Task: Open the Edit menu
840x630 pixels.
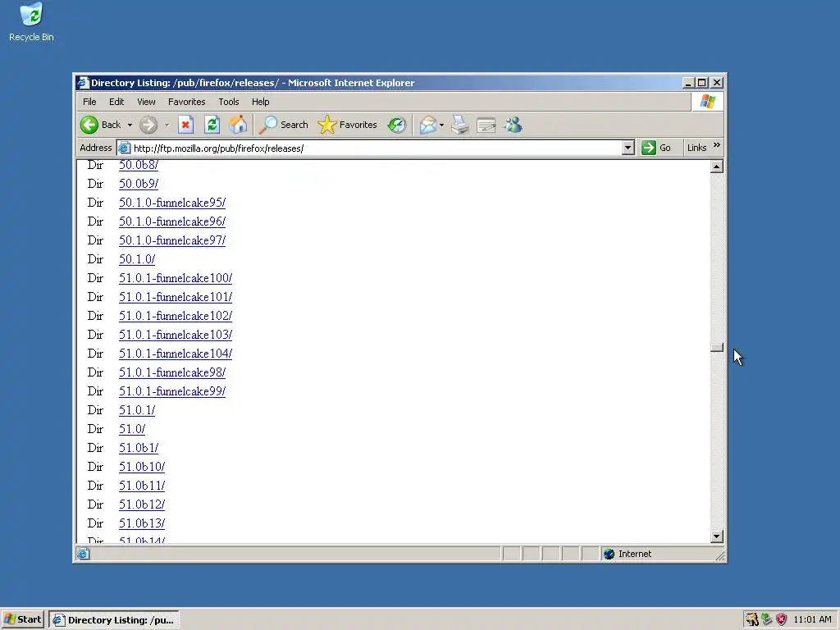Action: click(116, 101)
